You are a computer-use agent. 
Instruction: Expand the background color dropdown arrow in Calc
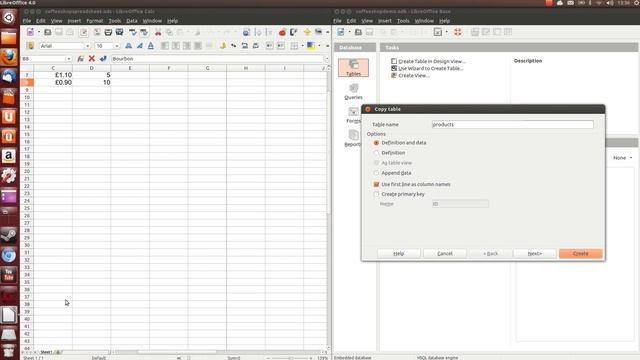tap(319, 46)
